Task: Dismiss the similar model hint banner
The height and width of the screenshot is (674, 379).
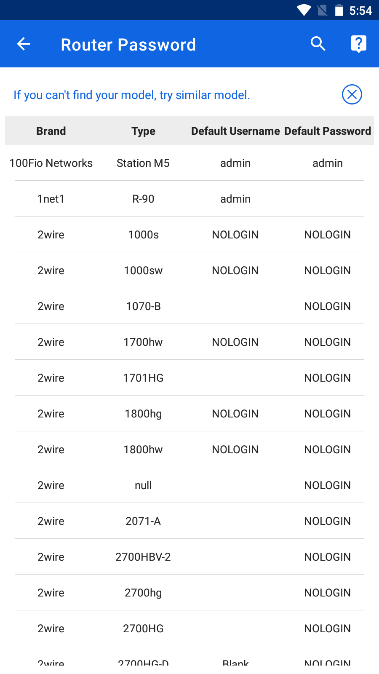Action: coord(352,95)
